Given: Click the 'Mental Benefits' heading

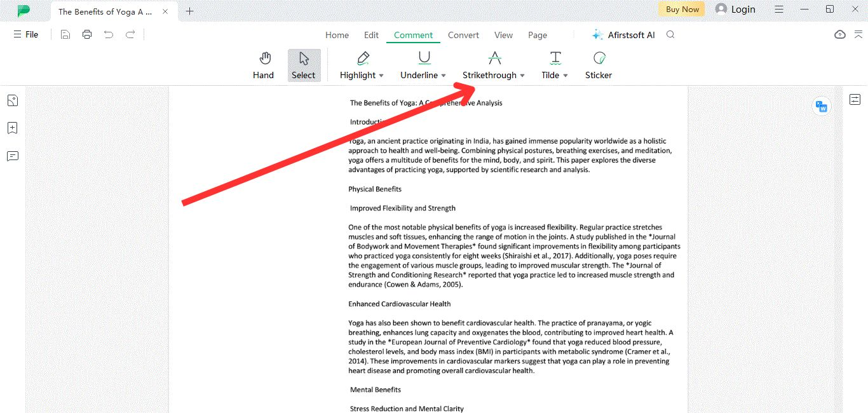Looking at the screenshot, I should click(376, 389).
